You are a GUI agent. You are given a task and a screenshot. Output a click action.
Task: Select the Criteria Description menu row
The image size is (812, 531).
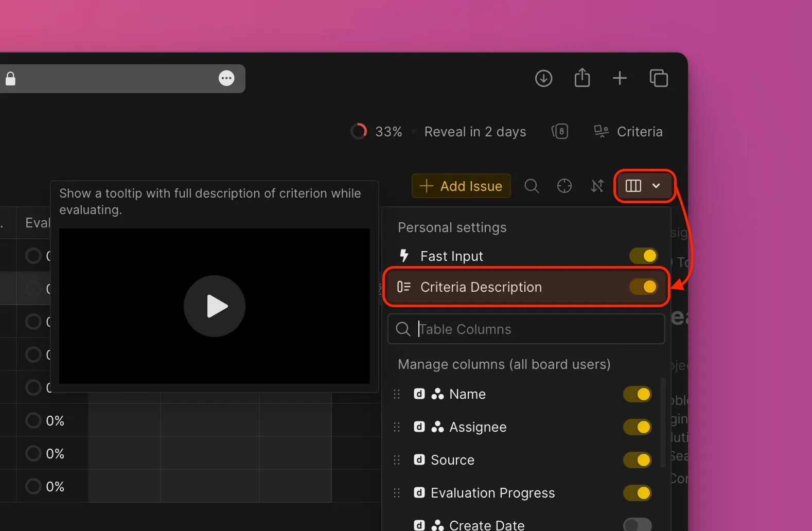(x=481, y=287)
